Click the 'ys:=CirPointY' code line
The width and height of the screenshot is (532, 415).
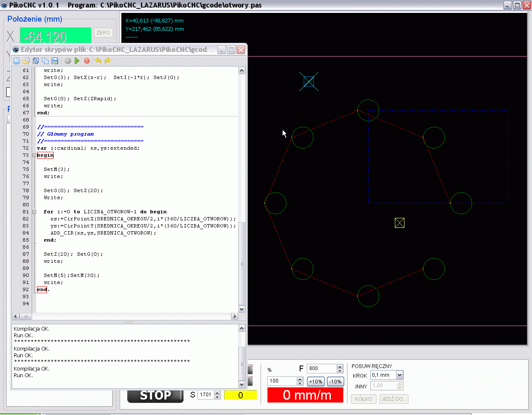tap(143, 226)
